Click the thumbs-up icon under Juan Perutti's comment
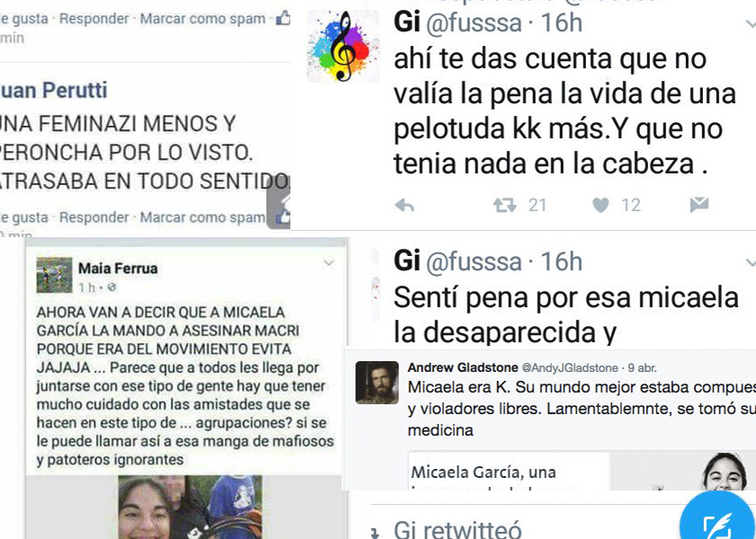756x539 pixels. click(x=283, y=216)
